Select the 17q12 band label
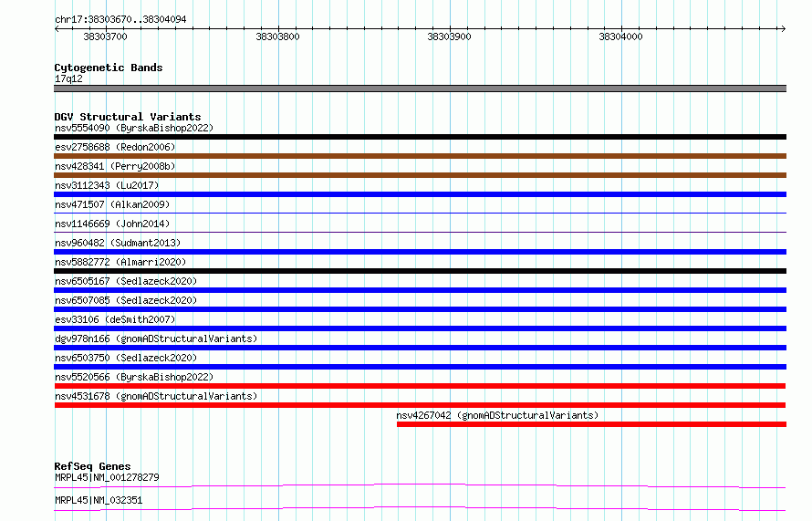 click(x=68, y=78)
